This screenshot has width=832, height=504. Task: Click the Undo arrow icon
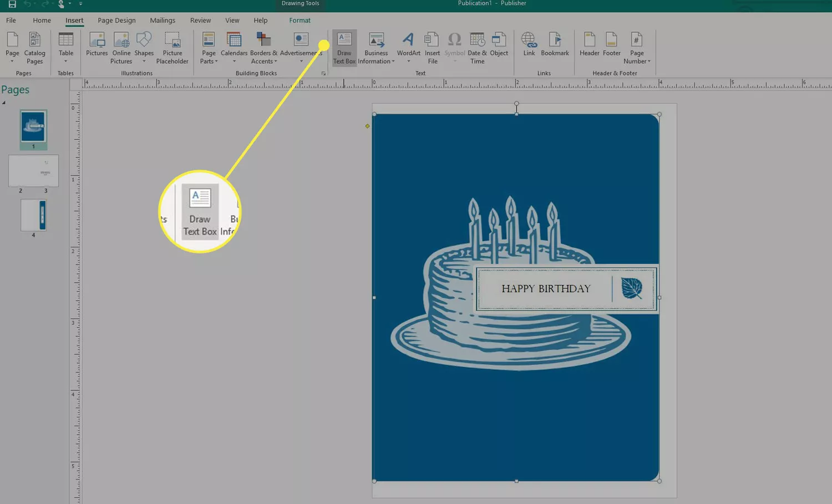tap(27, 4)
